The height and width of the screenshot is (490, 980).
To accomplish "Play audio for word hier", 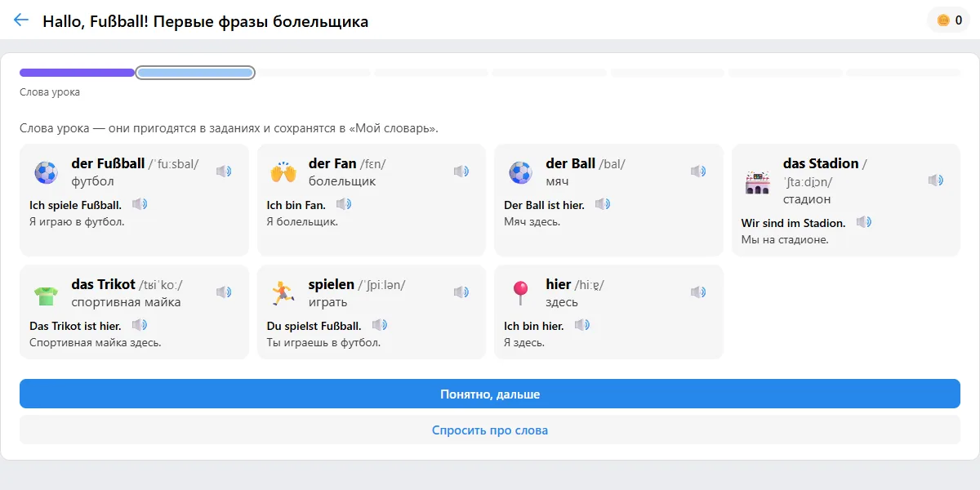I will [698, 292].
